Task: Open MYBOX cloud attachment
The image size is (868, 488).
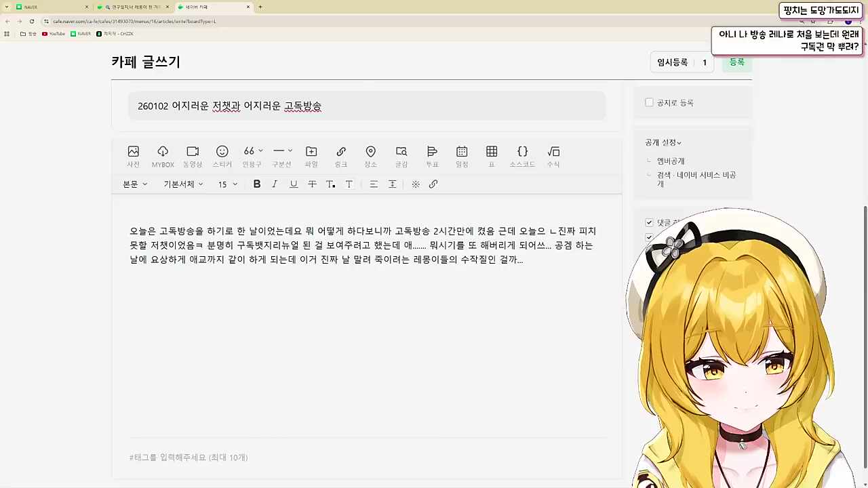Action: click(163, 156)
